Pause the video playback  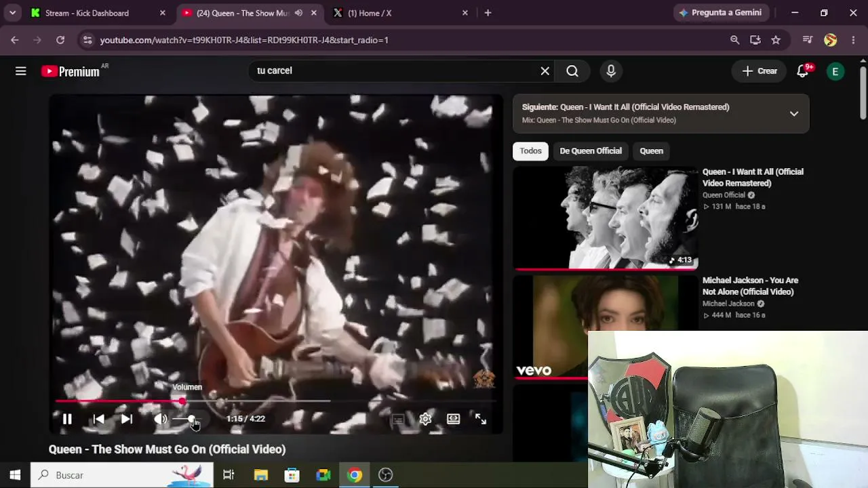(x=67, y=419)
